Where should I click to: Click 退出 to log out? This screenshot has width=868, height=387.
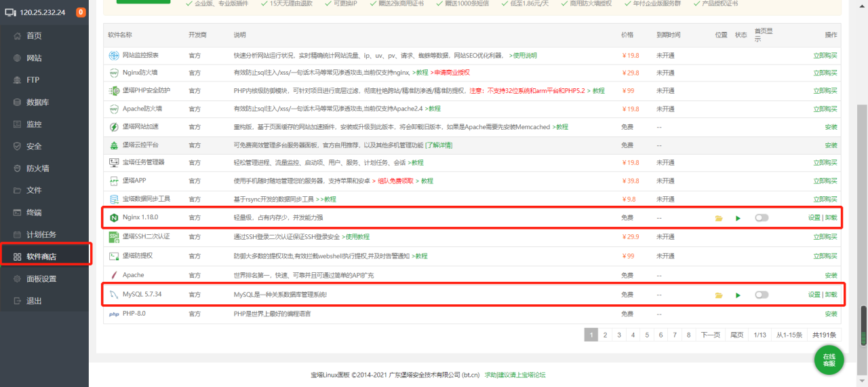point(44,301)
